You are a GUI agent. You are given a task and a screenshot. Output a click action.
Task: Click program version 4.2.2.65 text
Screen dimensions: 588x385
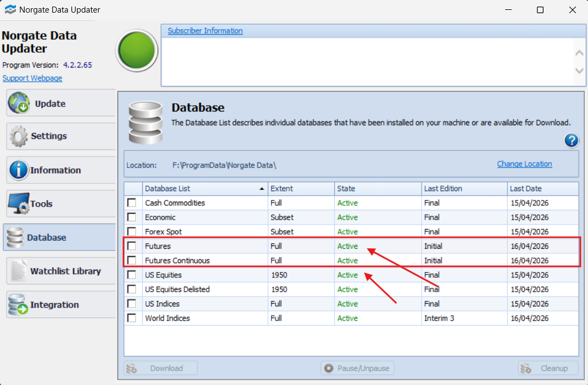tap(77, 65)
